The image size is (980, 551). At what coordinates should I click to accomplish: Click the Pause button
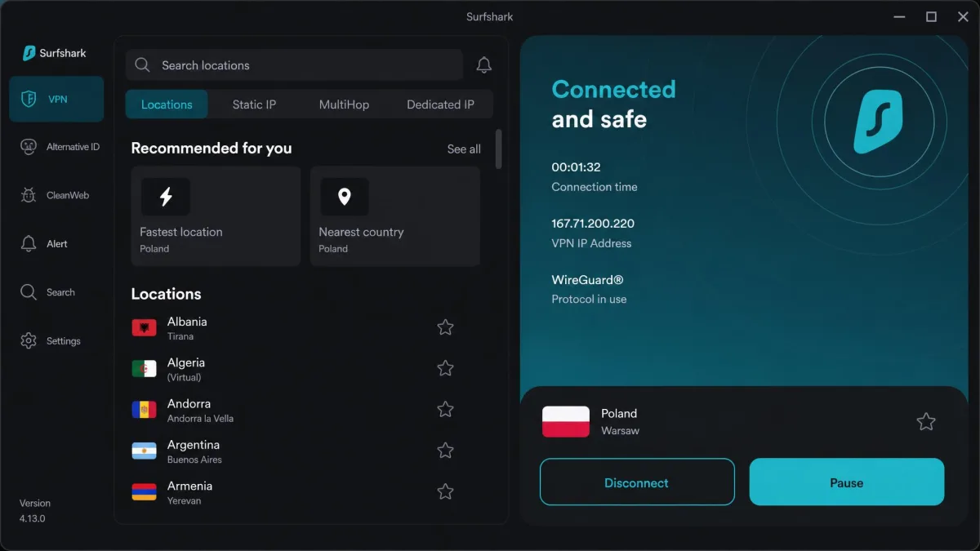[847, 482]
